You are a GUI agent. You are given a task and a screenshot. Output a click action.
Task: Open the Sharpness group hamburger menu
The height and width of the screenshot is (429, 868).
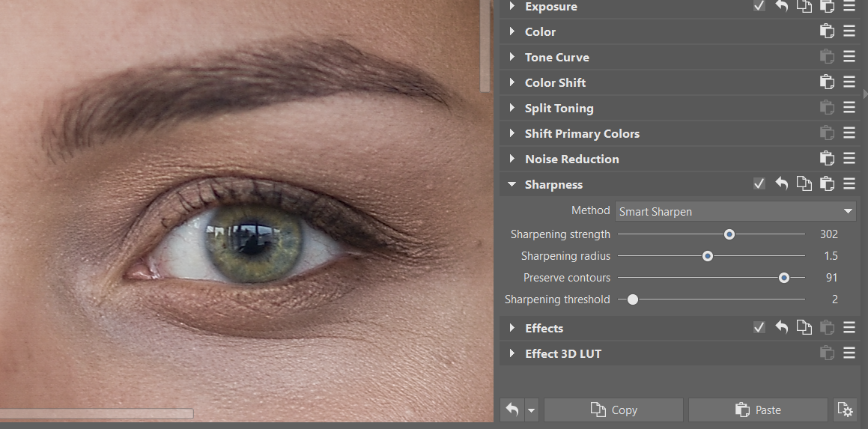pos(849,184)
